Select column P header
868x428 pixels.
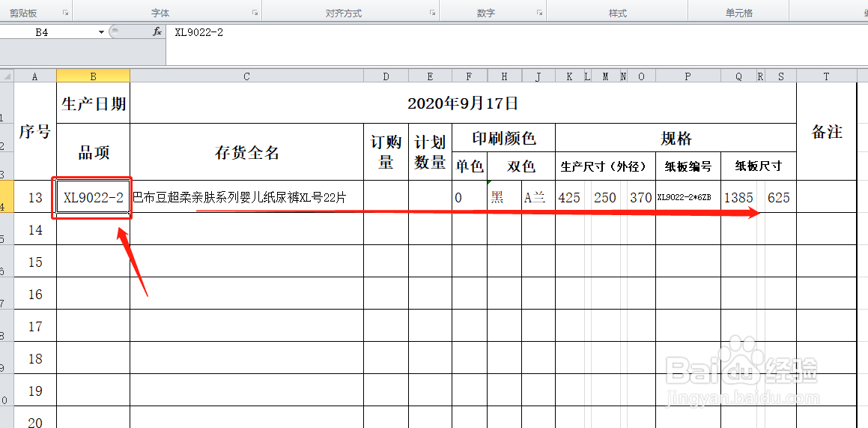(688, 76)
